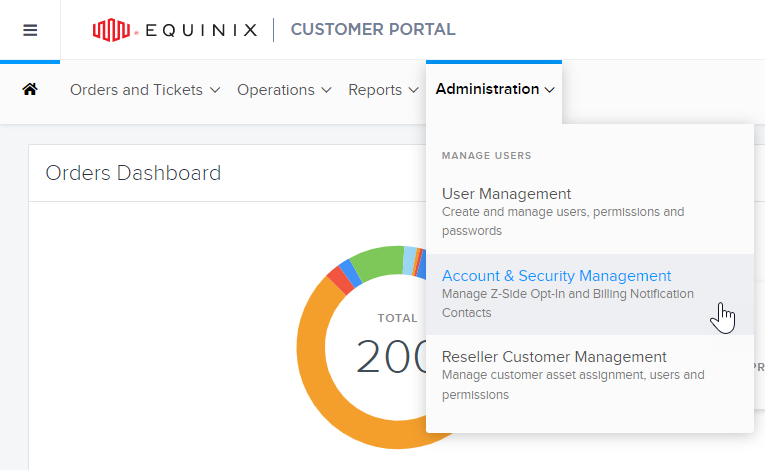Viewport: 765px width, 470px height.
Task: Click the CUSTOMER PORTAL title
Action: pos(373,29)
